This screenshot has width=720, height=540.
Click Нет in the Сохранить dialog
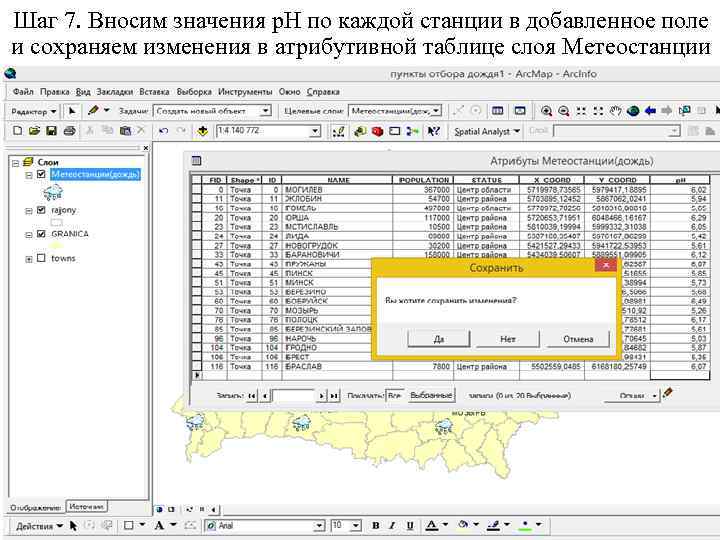coord(508,339)
